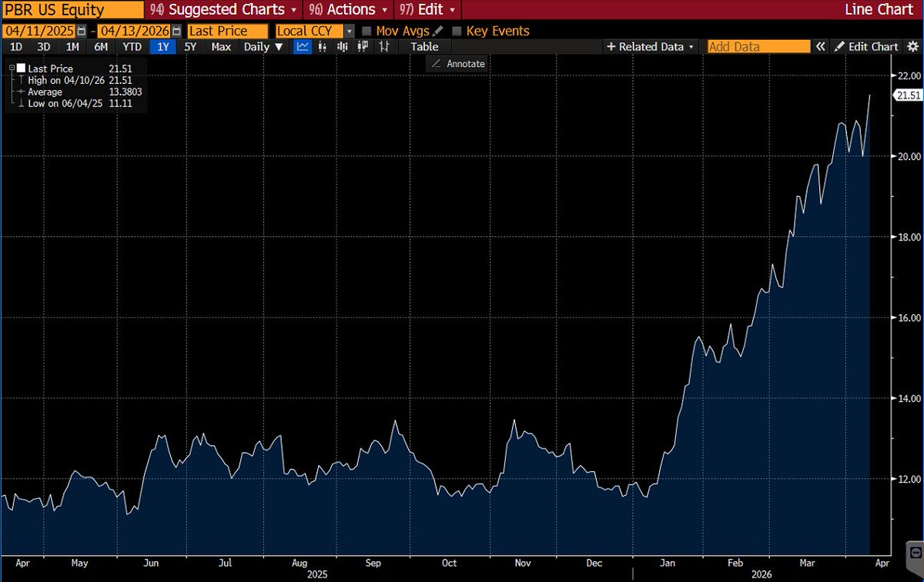Open the Suggested Charts dropdown
The width and height of the screenshot is (924, 582).
tap(226, 10)
